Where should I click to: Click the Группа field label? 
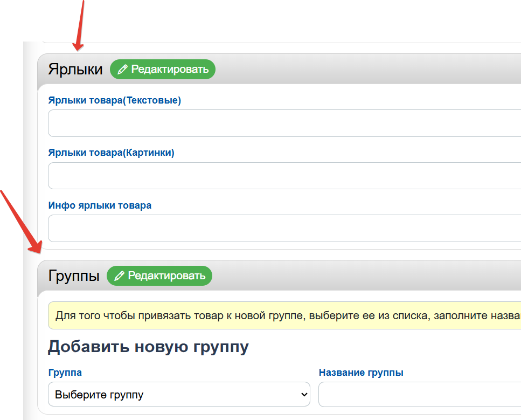pyautogui.click(x=65, y=373)
